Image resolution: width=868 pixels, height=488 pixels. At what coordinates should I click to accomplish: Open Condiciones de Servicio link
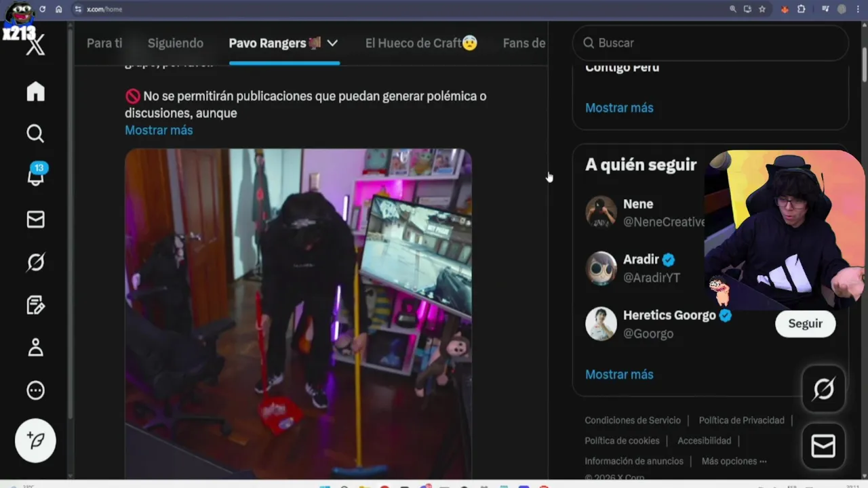633,420
